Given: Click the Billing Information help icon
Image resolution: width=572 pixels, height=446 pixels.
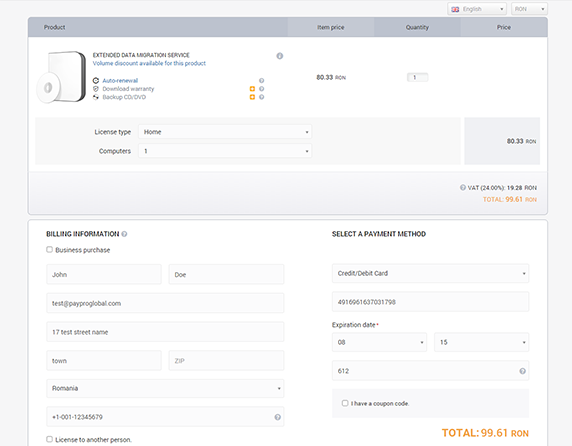Looking at the screenshot, I should pyautogui.click(x=124, y=234).
